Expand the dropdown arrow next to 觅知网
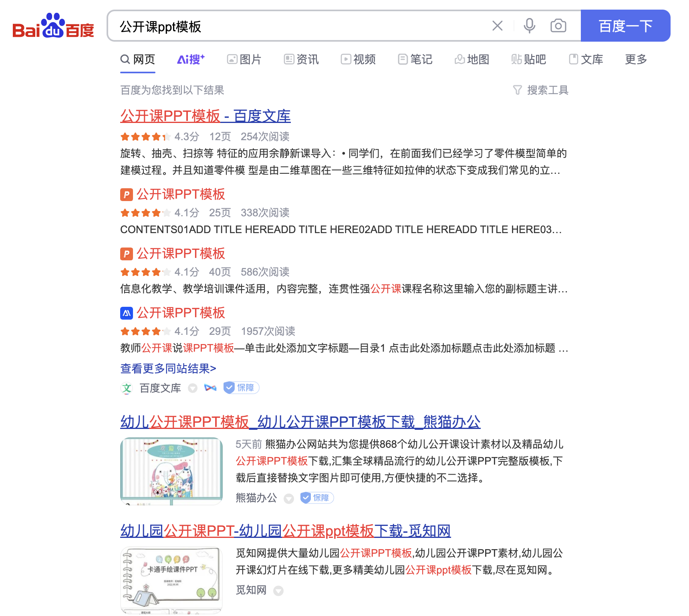The height and width of the screenshot is (616, 689). 278,590
